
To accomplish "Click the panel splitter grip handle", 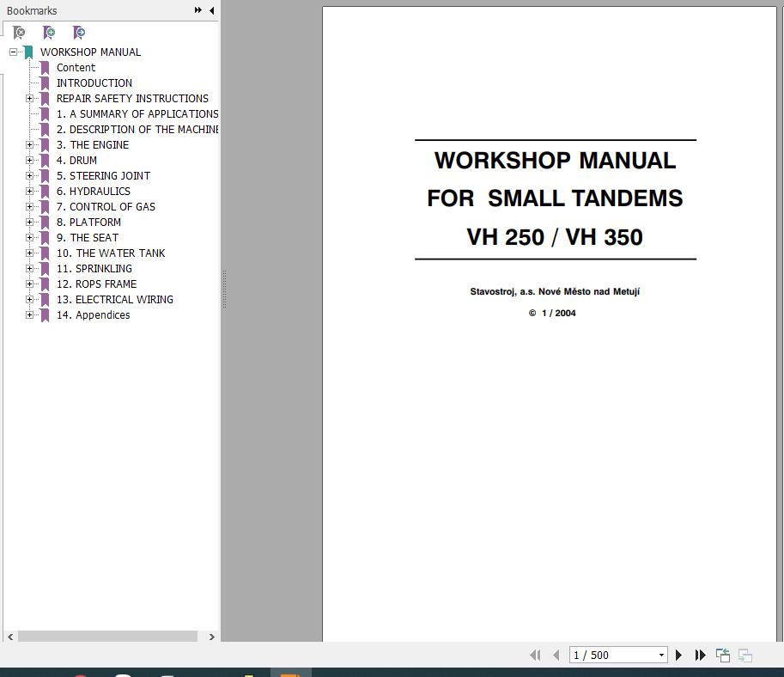I will [x=224, y=289].
